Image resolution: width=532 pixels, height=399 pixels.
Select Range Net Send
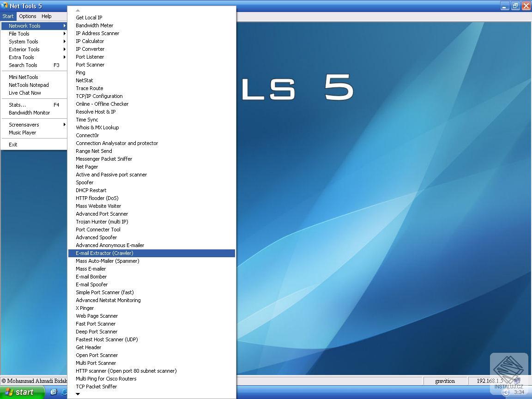coord(151,151)
